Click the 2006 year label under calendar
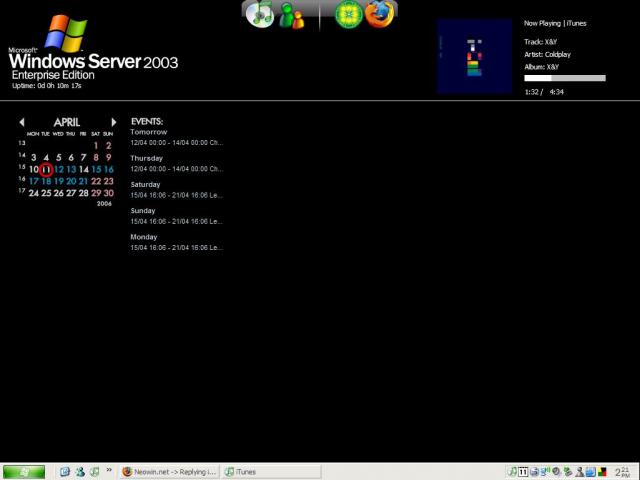Image resolution: width=640 pixels, height=480 pixels. tap(104, 204)
